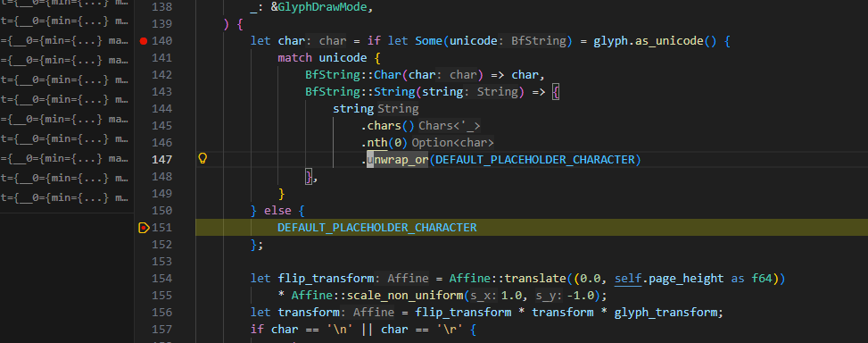
Task: Click 'match' keyword on line 141
Action: (294, 58)
